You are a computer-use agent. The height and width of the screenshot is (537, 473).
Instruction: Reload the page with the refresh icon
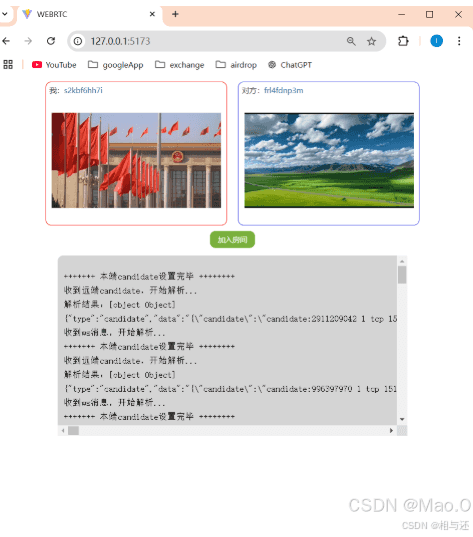pos(51,41)
